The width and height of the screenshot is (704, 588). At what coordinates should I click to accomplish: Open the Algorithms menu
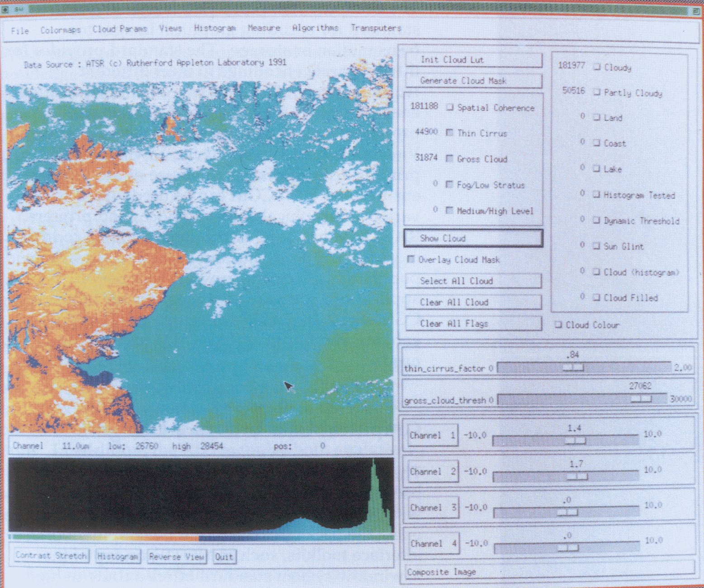point(317,28)
